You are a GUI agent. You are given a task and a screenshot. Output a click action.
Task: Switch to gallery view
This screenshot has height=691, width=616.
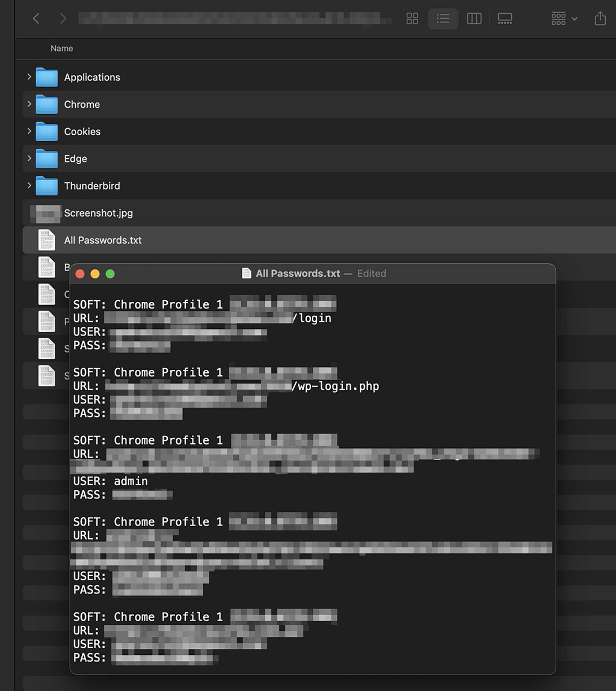point(505,19)
